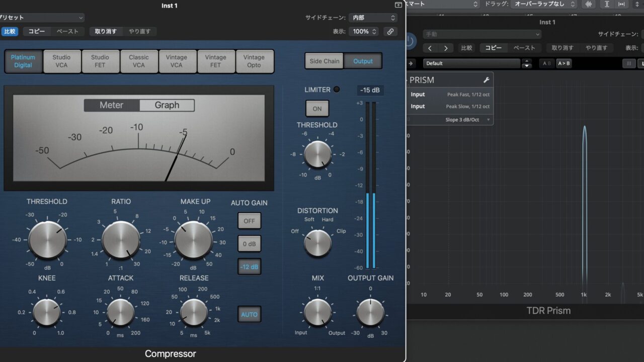Viewport: 644px width, 362px height.
Task: Open the 100% view size dropdown
Action: pyautogui.click(x=365, y=31)
